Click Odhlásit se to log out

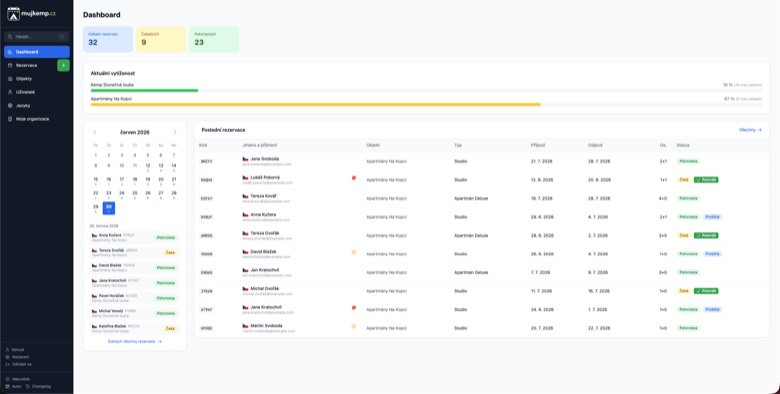pyautogui.click(x=18, y=364)
